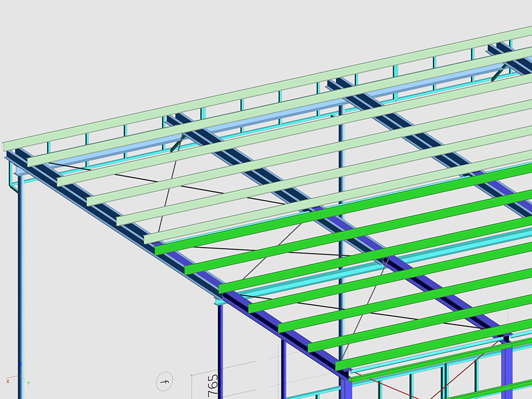
Task: Select the bright blue column under the eave
Action: 221,349
